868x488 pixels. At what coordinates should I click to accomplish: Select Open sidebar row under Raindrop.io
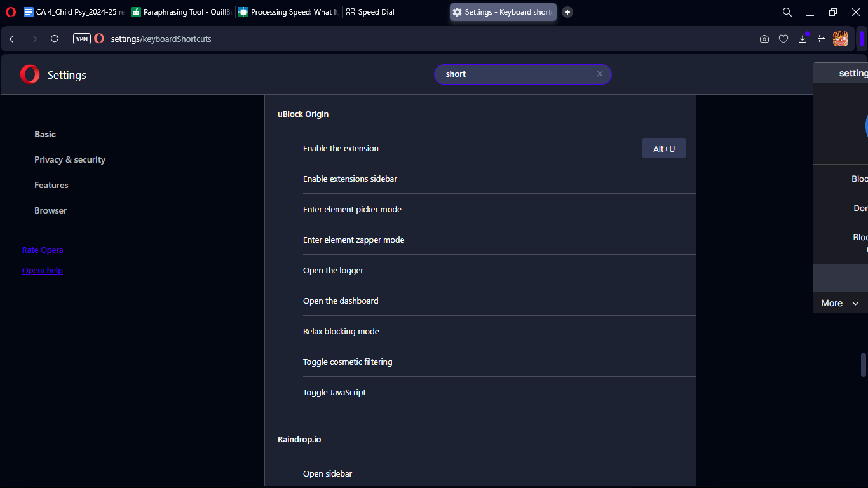click(x=499, y=473)
